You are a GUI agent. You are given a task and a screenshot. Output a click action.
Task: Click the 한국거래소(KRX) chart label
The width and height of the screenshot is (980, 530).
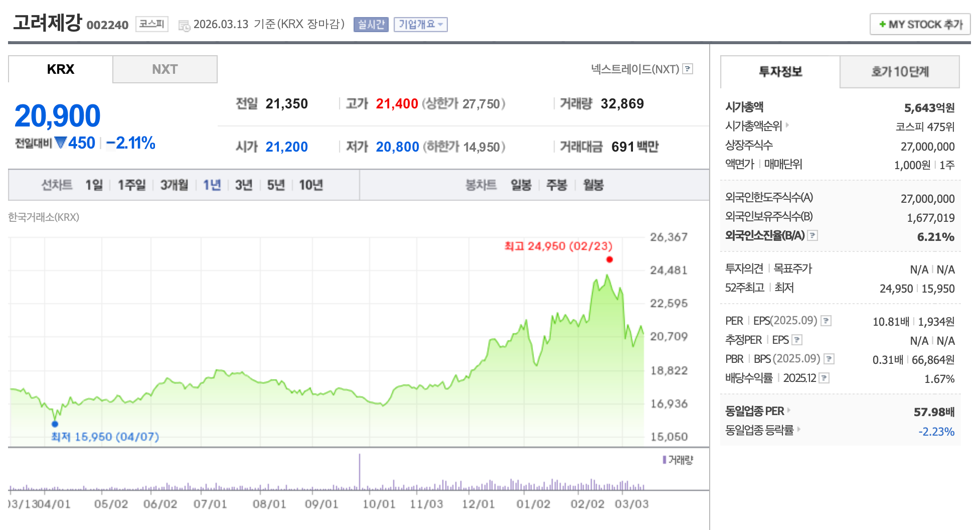pos(44,217)
